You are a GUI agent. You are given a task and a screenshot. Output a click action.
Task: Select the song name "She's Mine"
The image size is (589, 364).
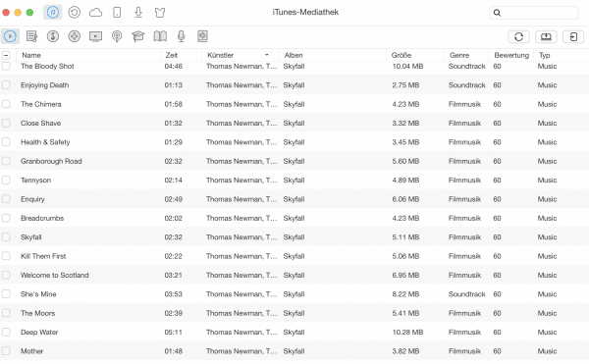[38, 294]
